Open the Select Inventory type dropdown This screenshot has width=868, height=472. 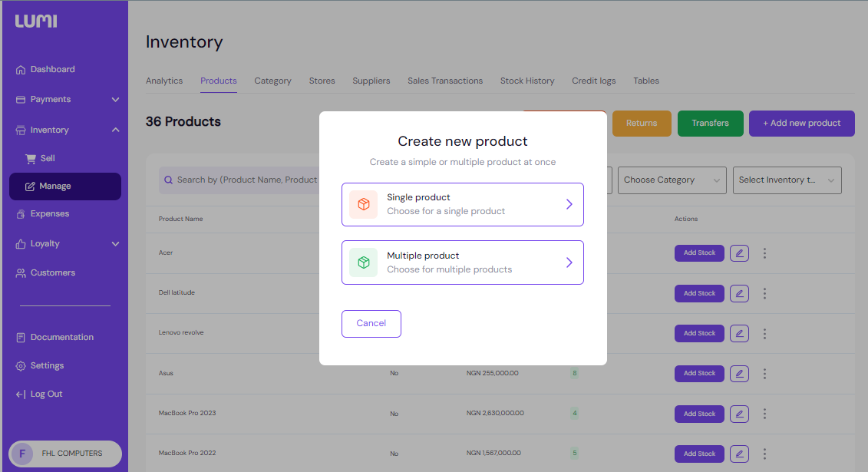[787, 180]
